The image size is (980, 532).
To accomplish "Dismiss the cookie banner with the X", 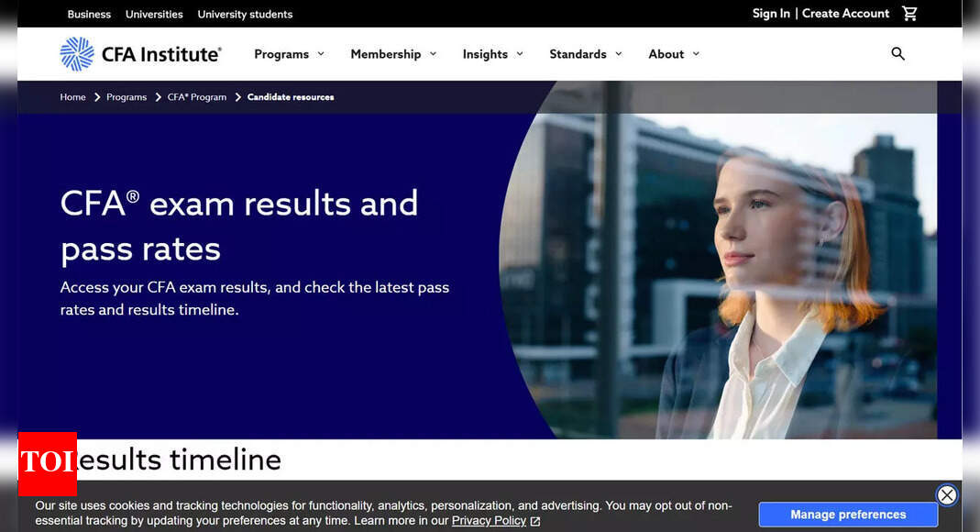I will point(947,495).
